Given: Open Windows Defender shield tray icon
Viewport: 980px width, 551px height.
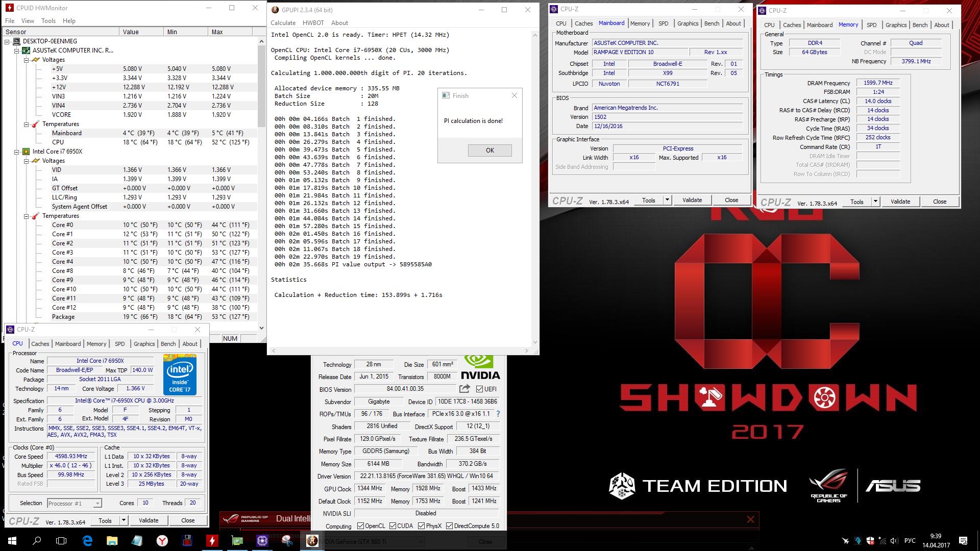Looking at the screenshot, I should 870,541.
